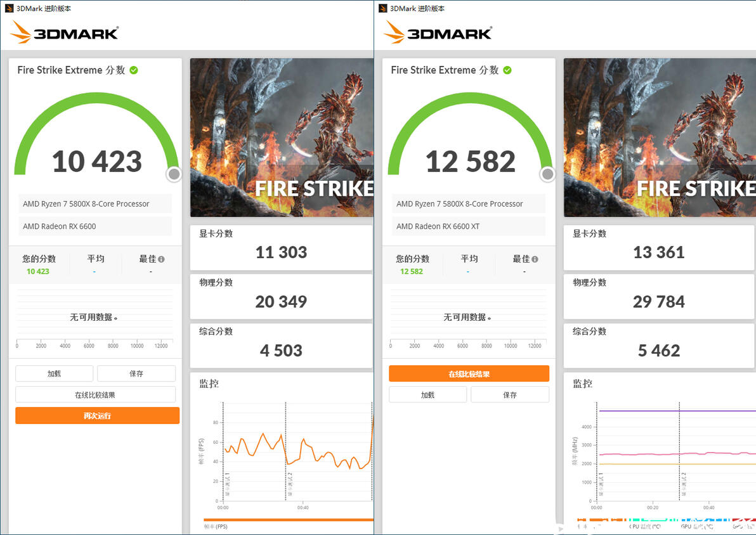Click the Fire Strike Extreme 分数 title in the left window

pyautogui.click(x=72, y=70)
